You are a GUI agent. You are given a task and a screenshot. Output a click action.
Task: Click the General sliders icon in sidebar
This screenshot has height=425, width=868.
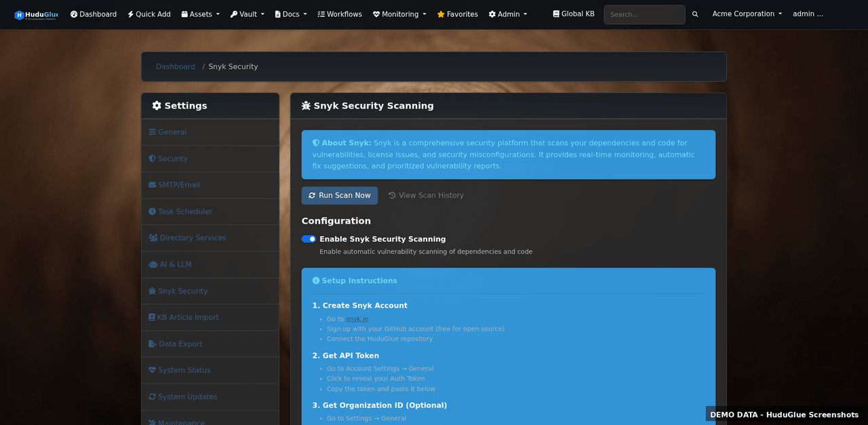click(153, 132)
